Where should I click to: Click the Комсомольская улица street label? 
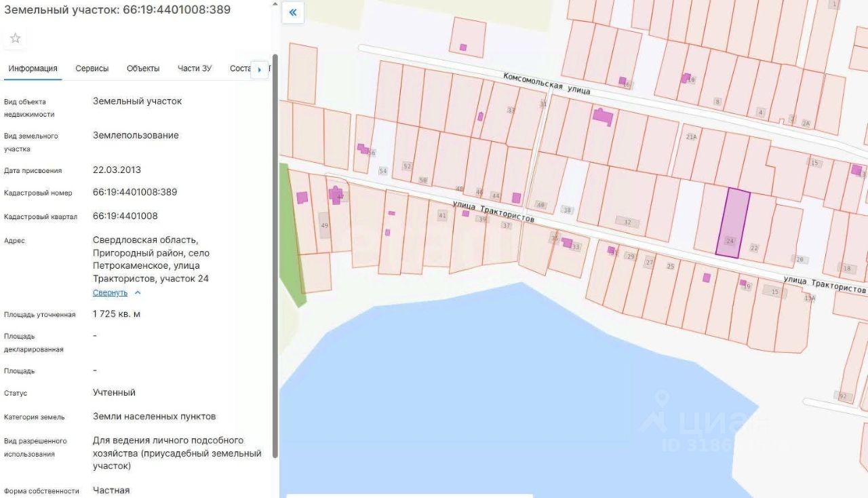(547, 83)
